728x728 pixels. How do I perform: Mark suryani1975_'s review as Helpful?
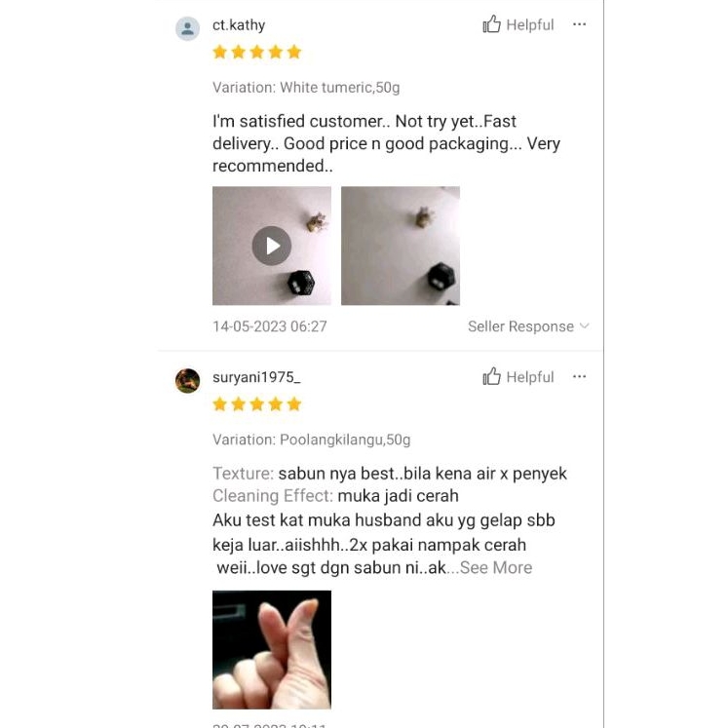(518, 376)
